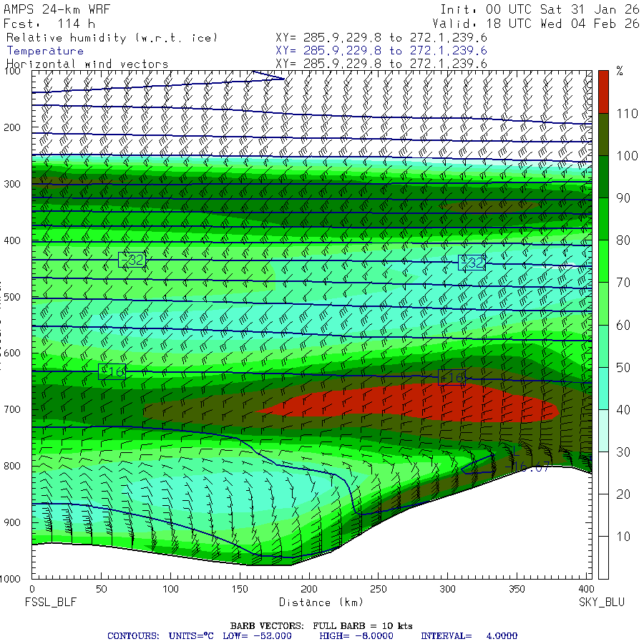644x644 pixels.
Task: Click the 400 km distance tick label
Action: tap(586, 589)
